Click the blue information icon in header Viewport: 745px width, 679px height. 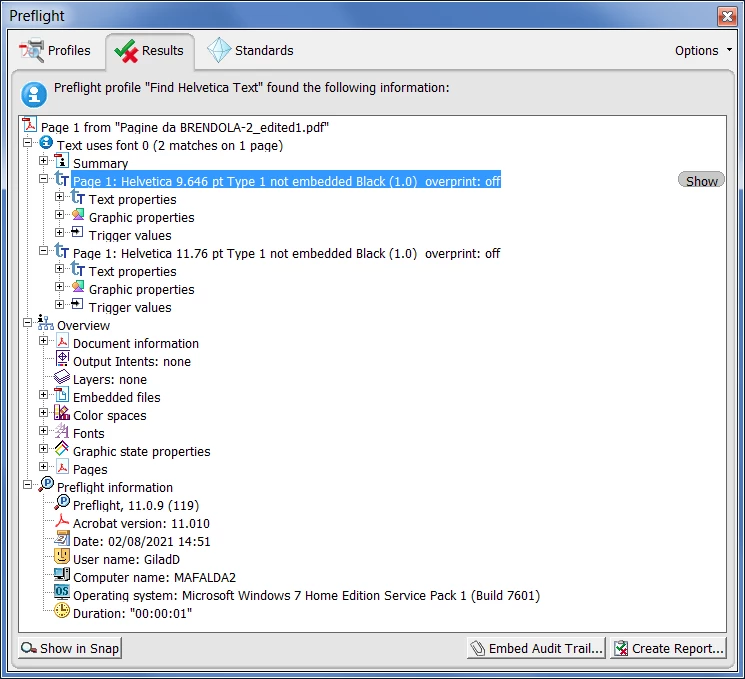(x=34, y=95)
